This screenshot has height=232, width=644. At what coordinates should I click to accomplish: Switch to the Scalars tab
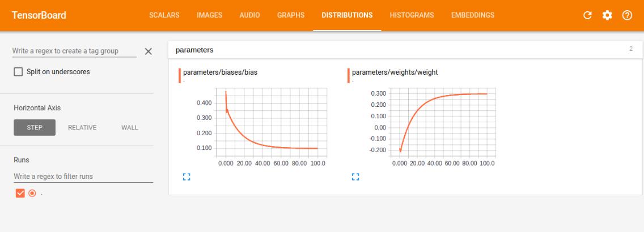pyautogui.click(x=164, y=15)
